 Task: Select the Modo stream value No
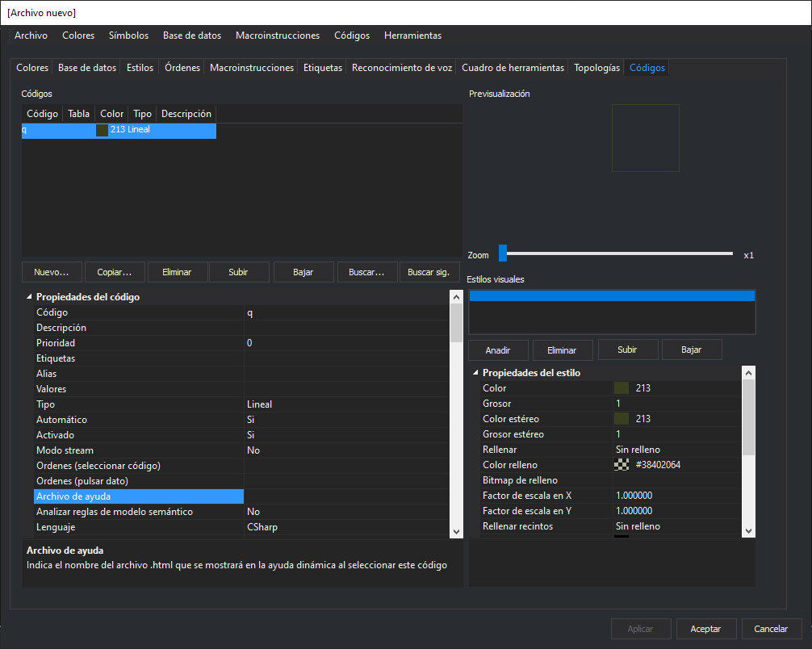click(346, 450)
